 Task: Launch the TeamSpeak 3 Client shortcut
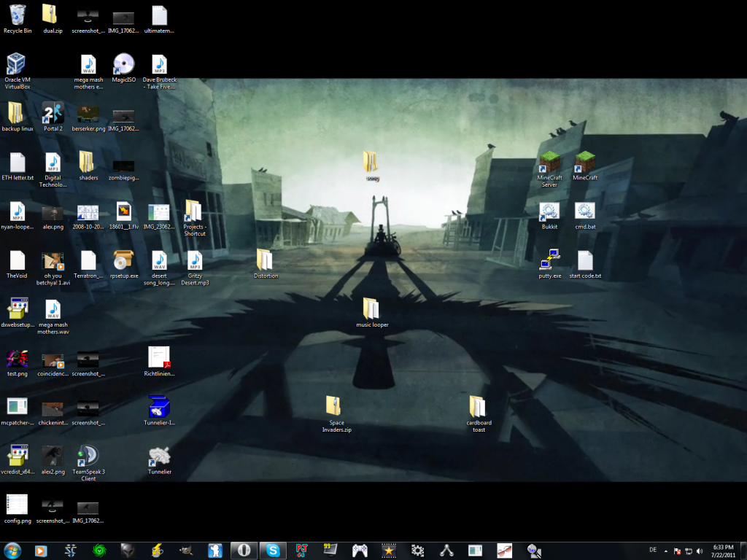coord(88,464)
